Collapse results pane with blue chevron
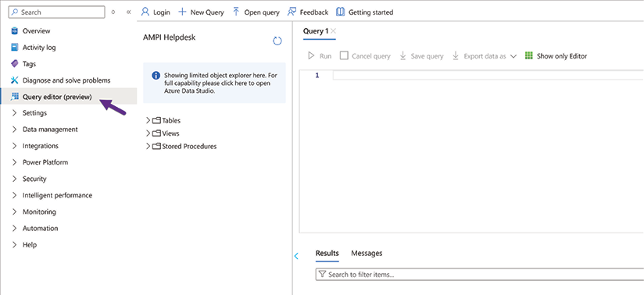The image size is (644, 295). (x=296, y=257)
